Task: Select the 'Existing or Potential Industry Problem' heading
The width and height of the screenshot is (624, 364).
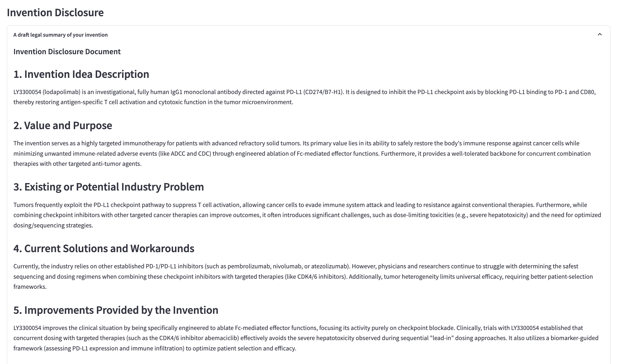Action: coord(109,187)
